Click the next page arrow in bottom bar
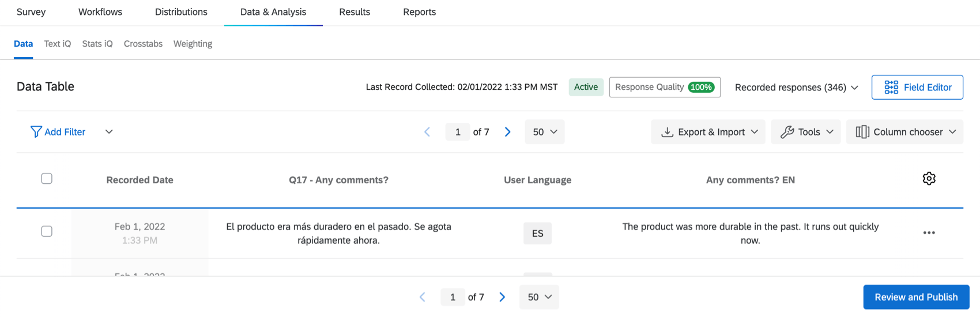 click(502, 297)
